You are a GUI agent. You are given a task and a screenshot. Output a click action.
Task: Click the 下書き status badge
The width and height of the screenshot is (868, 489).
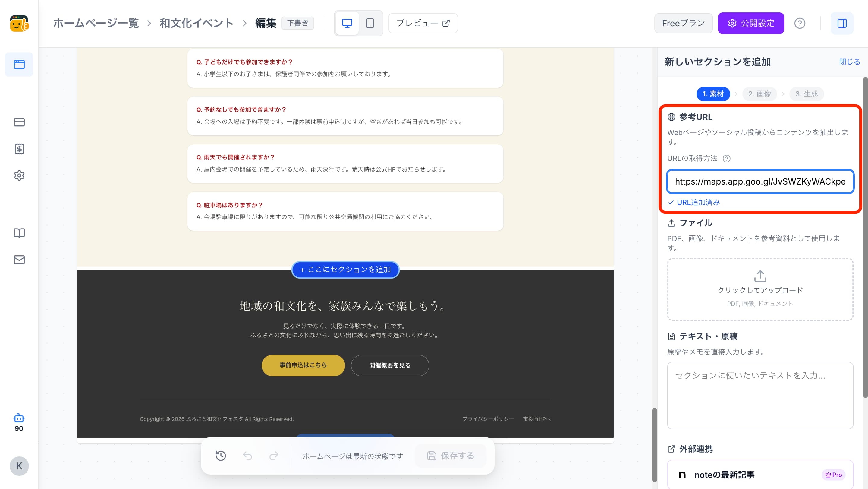click(x=297, y=23)
